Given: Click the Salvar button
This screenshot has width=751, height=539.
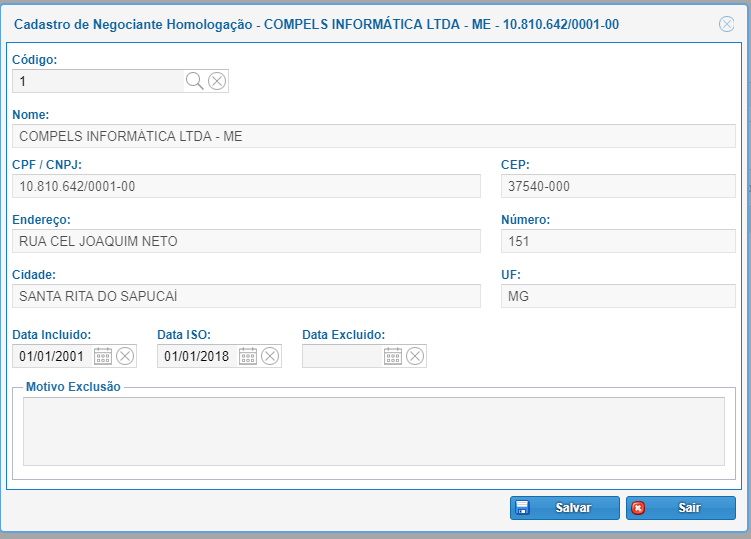Looking at the screenshot, I should coord(565,508).
